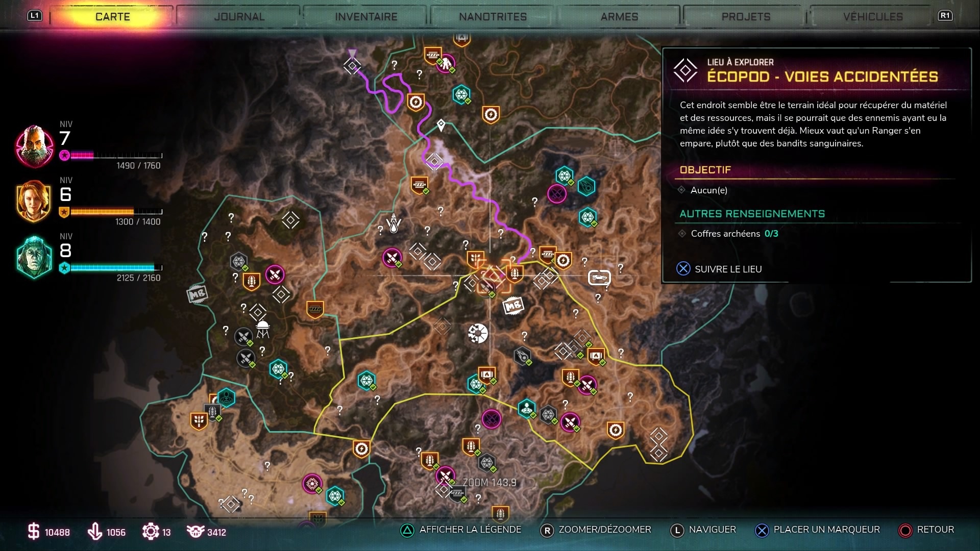Click SUIVRE LE LIEU
The image size is (980, 551).
click(719, 269)
